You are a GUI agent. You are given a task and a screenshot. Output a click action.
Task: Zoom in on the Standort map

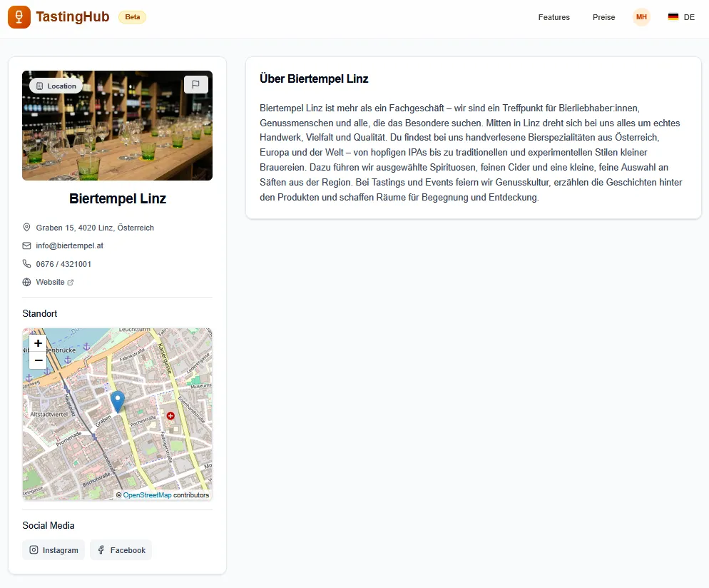pos(38,343)
